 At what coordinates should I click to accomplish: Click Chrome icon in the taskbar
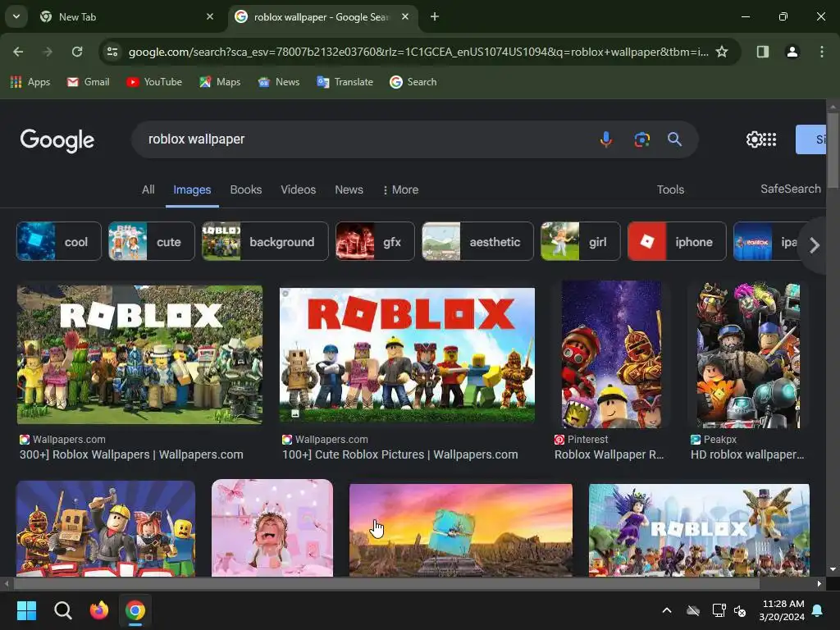tap(135, 610)
